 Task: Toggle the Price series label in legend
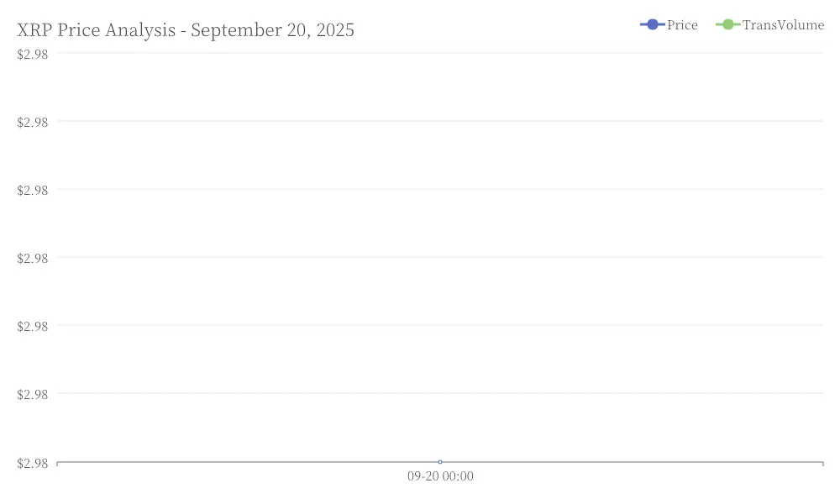click(x=682, y=25)
